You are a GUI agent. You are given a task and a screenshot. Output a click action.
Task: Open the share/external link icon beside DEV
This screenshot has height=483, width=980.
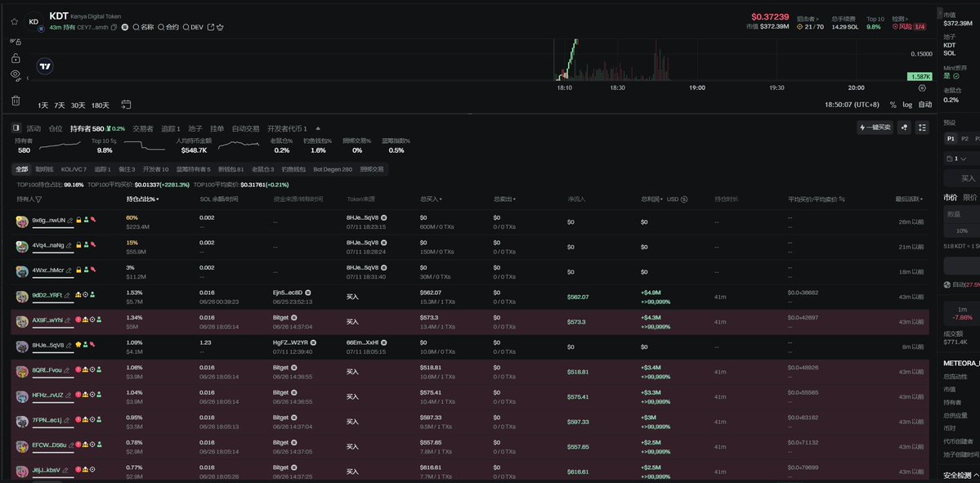tap(211, 28)
